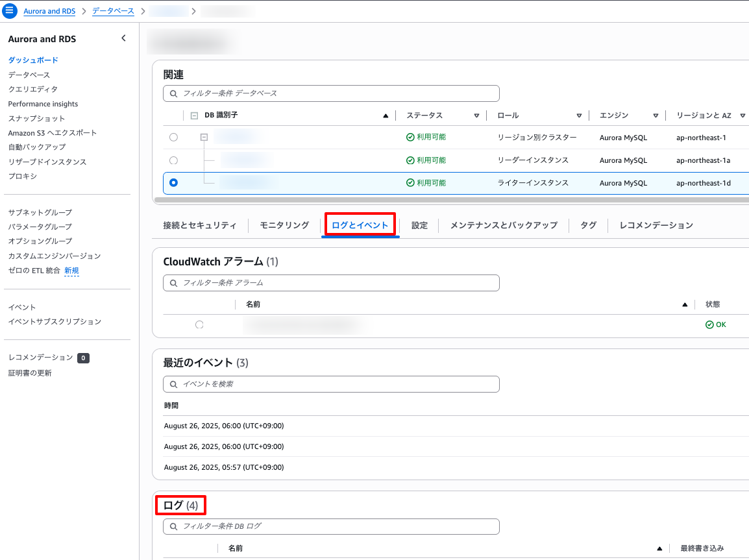Go to 自動バックアップ
The height and width of the screenshot is (560, 749).
click(x=37, y=147)
